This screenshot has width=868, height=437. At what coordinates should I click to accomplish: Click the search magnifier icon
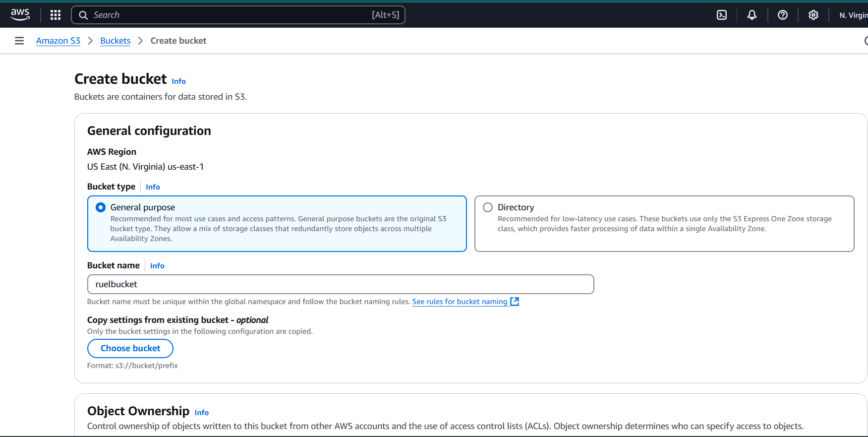point(83,15)
